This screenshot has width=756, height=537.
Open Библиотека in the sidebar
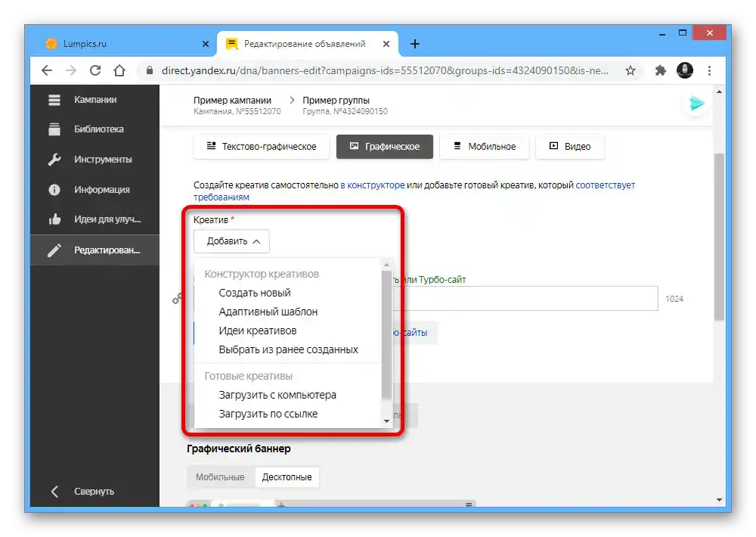[94, 129]
